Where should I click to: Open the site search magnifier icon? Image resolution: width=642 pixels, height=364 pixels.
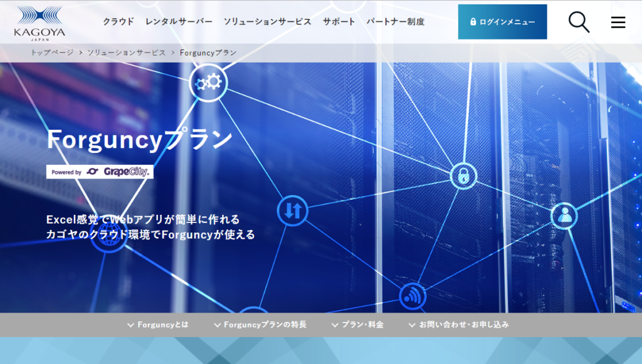tap(578, 22)
